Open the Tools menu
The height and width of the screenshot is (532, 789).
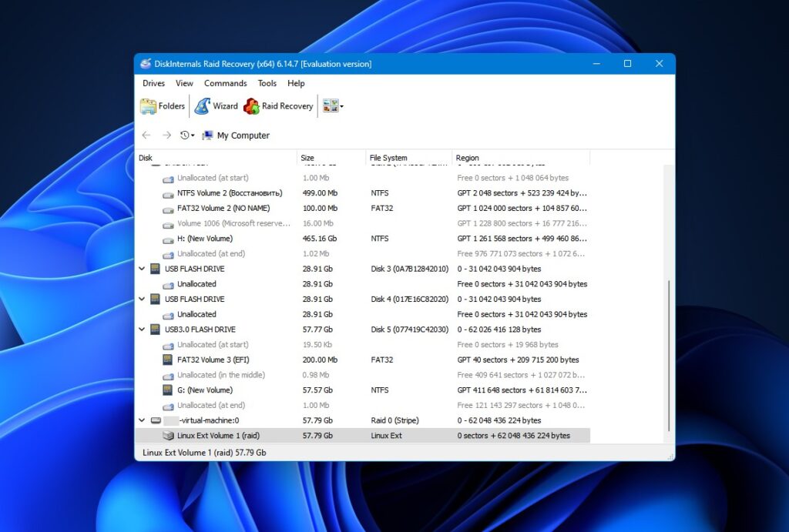[x=267, y=83]
